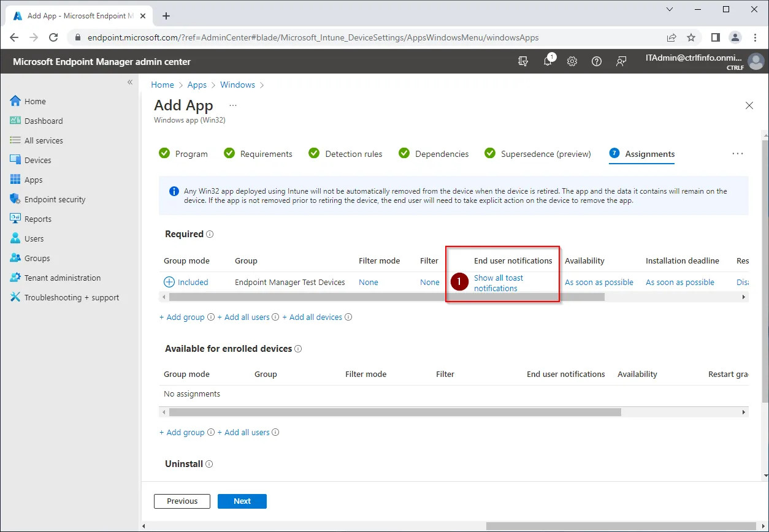The width and height of the screenshot is (769, 532).
Task: Open the notifications bell icon
Action: click(548, 61)
